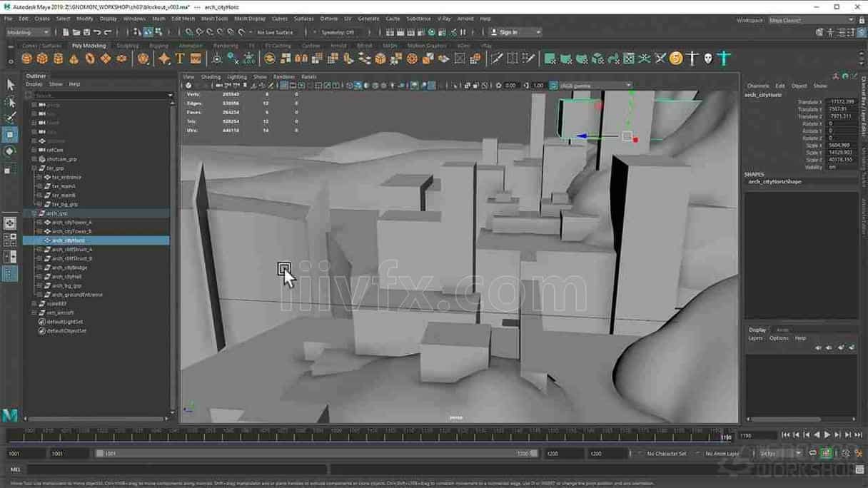The height and width of the screenshot is (488, 868).
Task: Open the Edit Mesh menu
Action: pyautogui.click(x=183, y=19)
